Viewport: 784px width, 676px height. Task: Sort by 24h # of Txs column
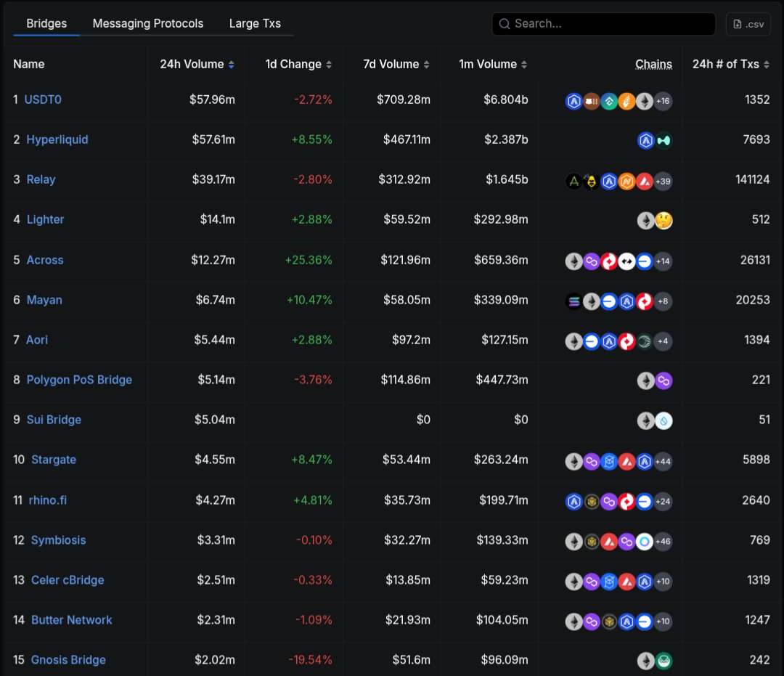point(731,64)
